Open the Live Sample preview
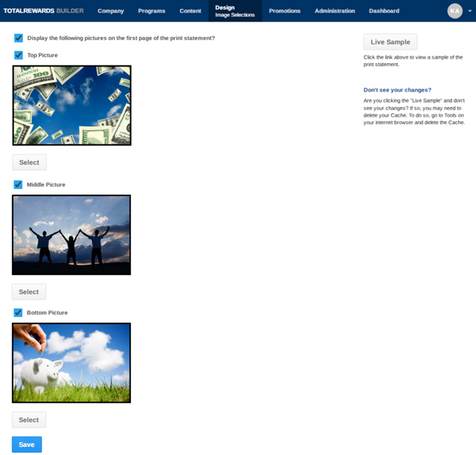Screen dimensions: 476x455 pos(390,42)
